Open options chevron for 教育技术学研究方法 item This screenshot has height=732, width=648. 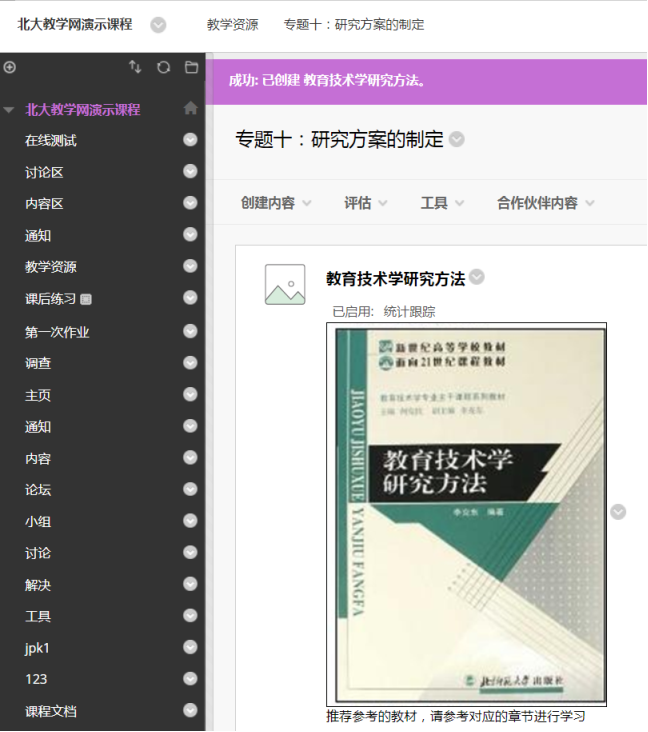[477, 277]
